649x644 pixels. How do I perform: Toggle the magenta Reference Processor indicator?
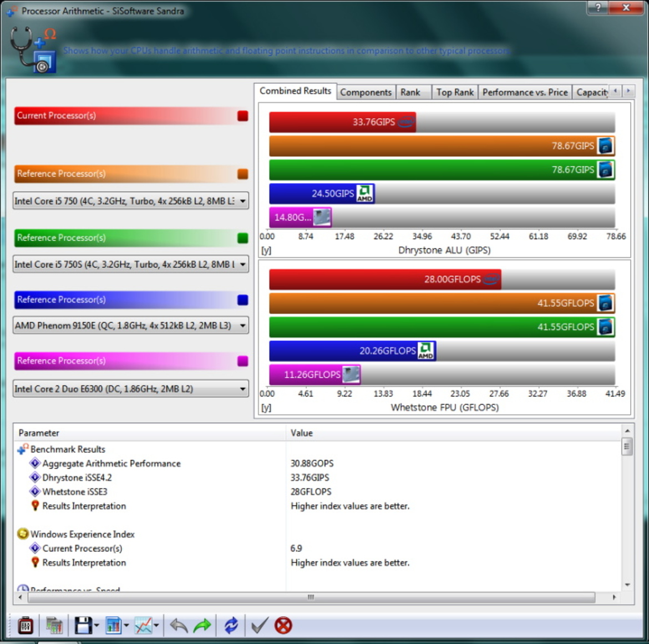pos(242,361)
